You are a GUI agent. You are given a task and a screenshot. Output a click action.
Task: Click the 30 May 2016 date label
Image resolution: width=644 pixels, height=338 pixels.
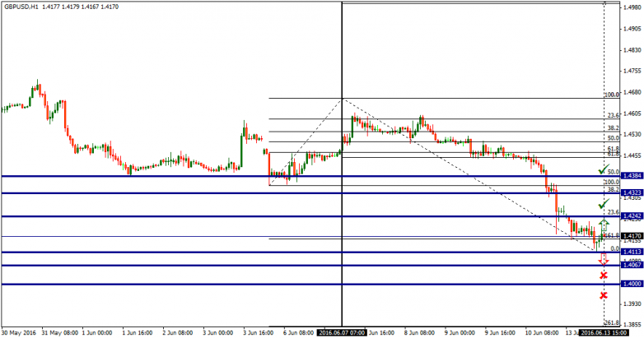[19, 333]
